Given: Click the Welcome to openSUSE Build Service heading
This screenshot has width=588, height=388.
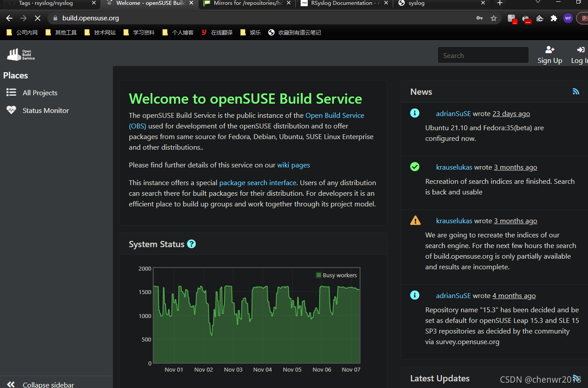Looking at the screenshot, I should (245, 98).
